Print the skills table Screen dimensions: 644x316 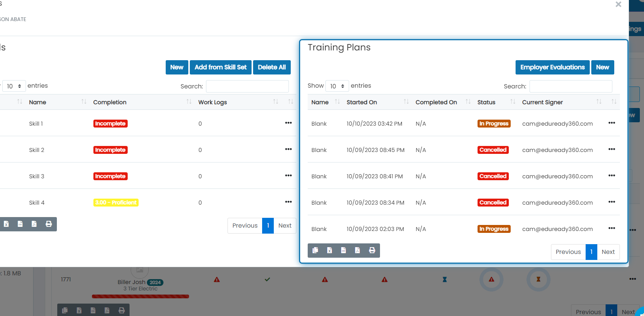(x=49, y=224)
